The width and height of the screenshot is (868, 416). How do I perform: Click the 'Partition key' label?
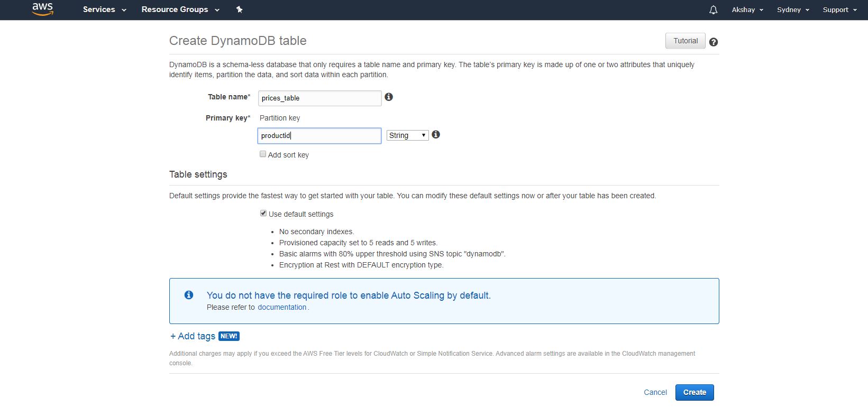click(280, 118)
